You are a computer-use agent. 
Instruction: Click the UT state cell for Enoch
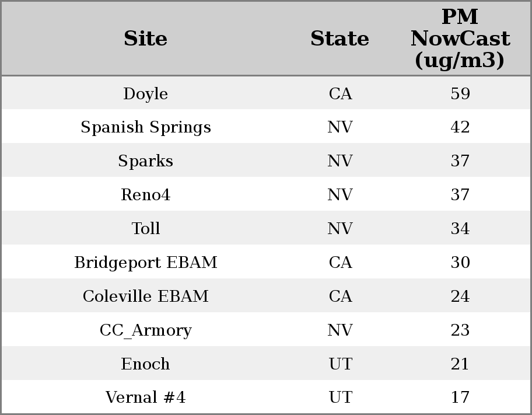[x=340, y=364]
